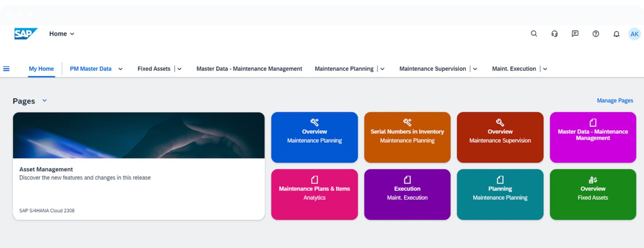Select the My Home tab
Screen dimensions: 644x248
41,69
